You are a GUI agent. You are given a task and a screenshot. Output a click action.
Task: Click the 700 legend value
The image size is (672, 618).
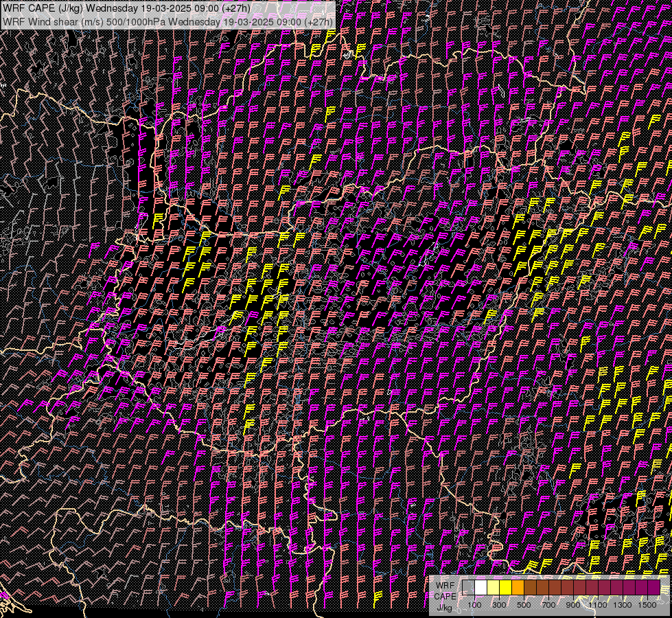[548, 605]
